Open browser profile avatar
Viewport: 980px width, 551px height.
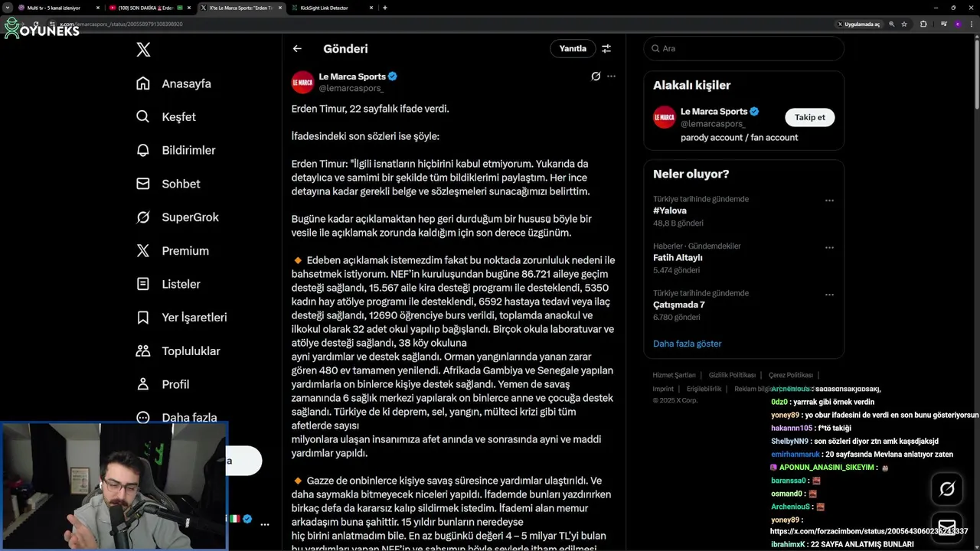click(957, 24)
